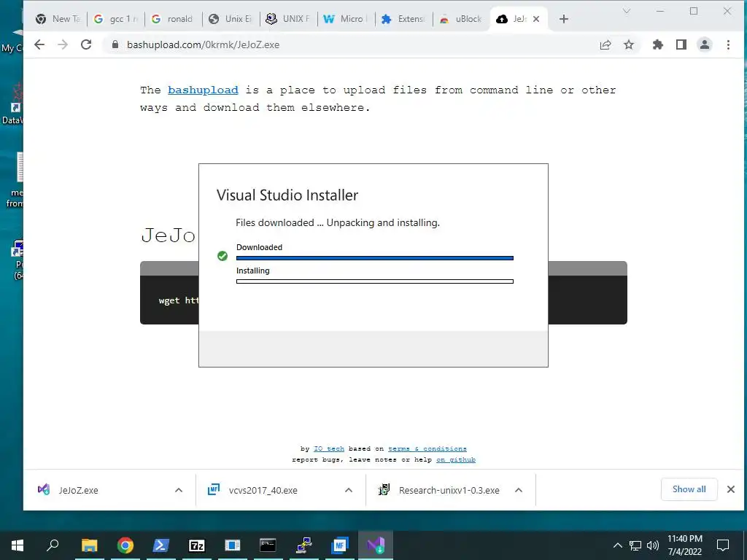747x560 pixels.
Task: Expand vcvs2017_40.exe download options chevron
Action: point(349,490)
